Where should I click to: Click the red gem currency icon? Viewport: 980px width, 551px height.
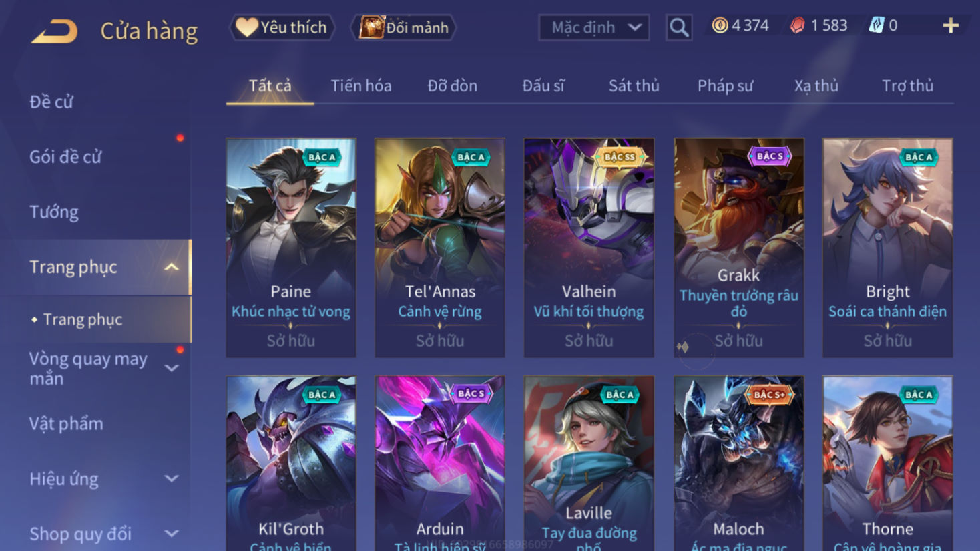tap(797, 26)
